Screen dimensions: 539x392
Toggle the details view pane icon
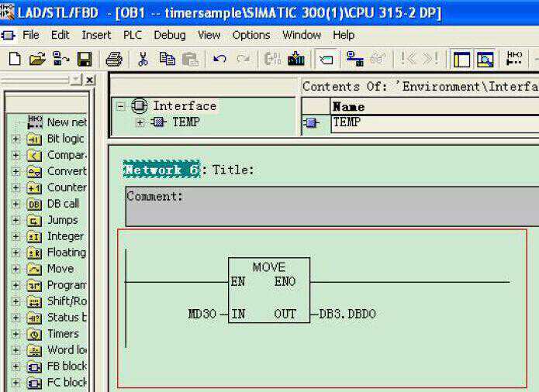(x=485, y=59)
